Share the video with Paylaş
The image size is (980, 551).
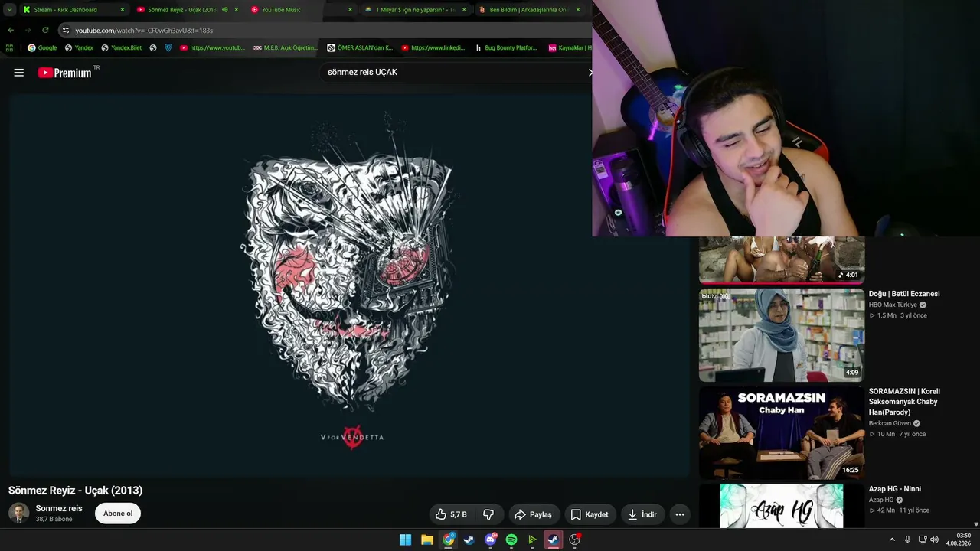tap(534, 514)
